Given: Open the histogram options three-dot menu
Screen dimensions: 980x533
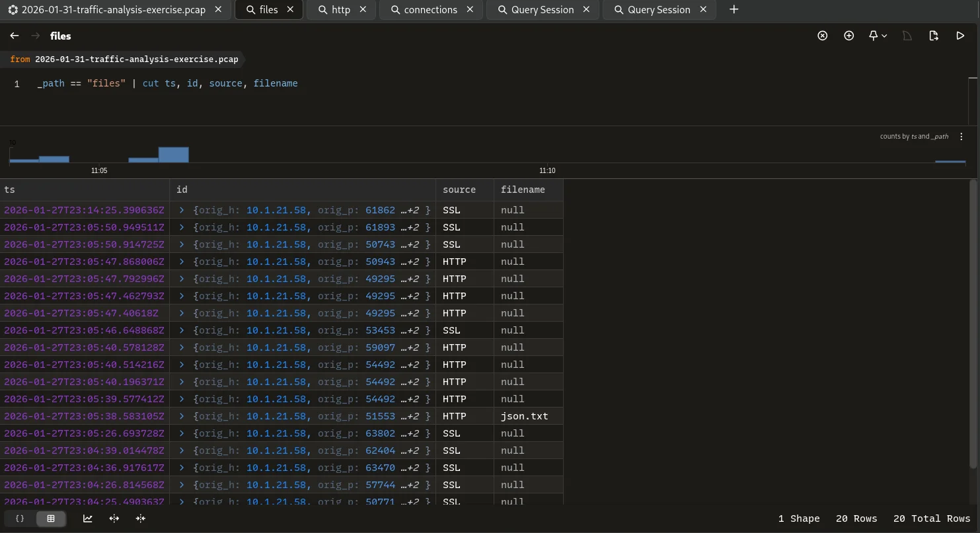Looking at the screenshot, I should (961, 136).
